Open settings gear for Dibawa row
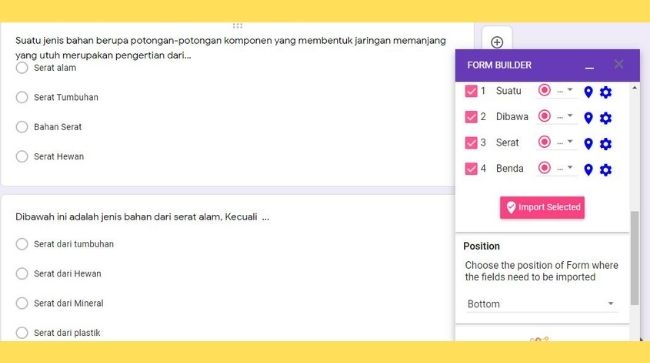Screen dimensions: 650x363 point(606,118)
